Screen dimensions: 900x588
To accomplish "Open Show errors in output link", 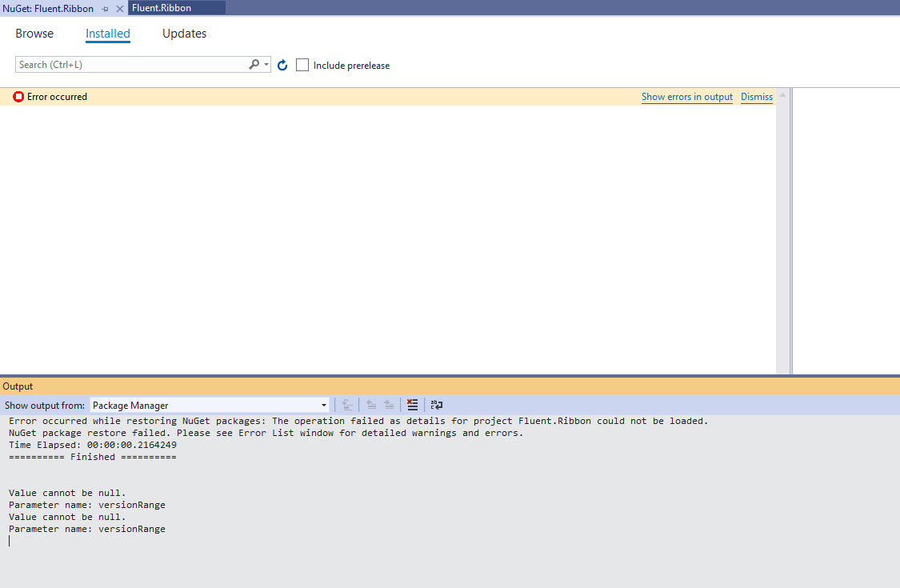I will (x=686, y=97).
